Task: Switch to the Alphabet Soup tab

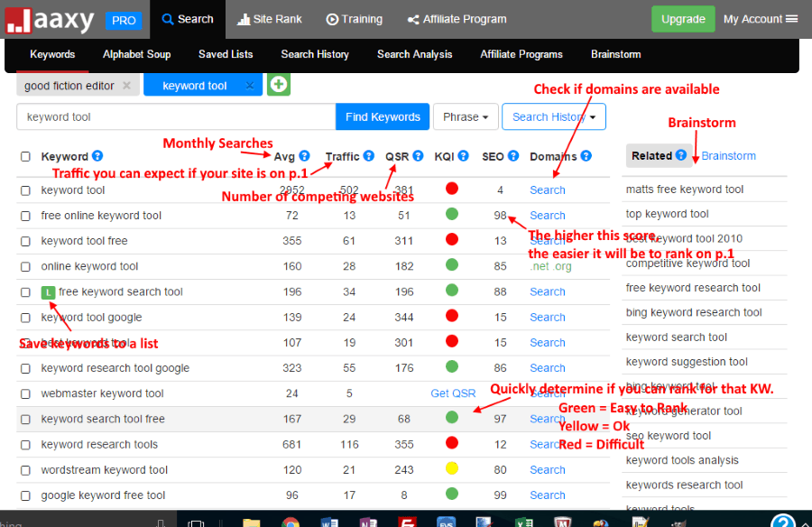Action: point(137,54)
